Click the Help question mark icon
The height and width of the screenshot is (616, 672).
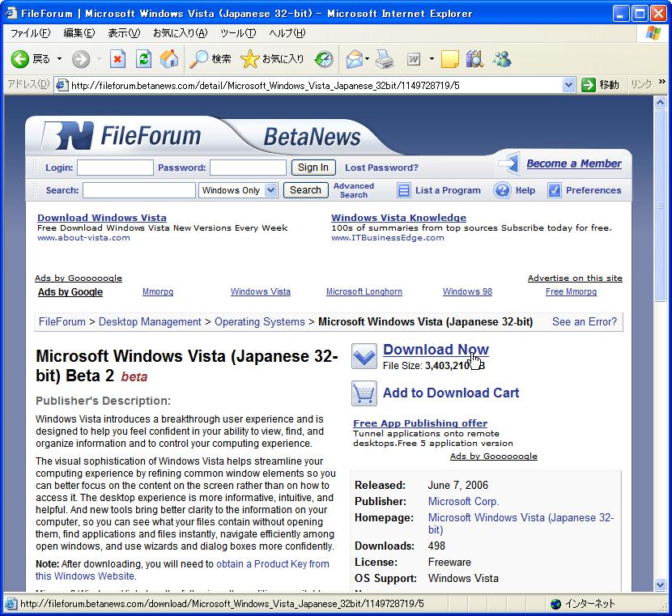pos(502,190)
